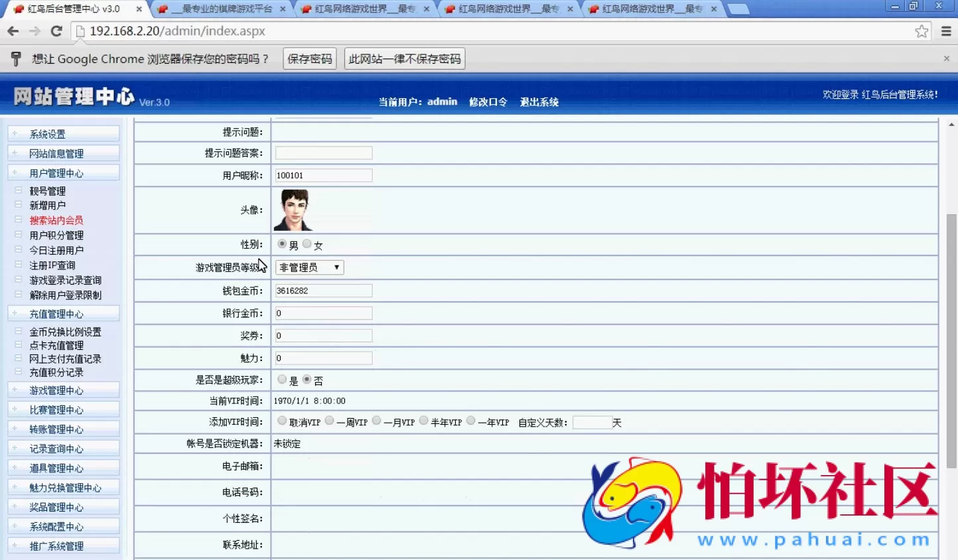Click the 保存密码 button
Screen dimensions: 958x560
click(x=309, y=58)
